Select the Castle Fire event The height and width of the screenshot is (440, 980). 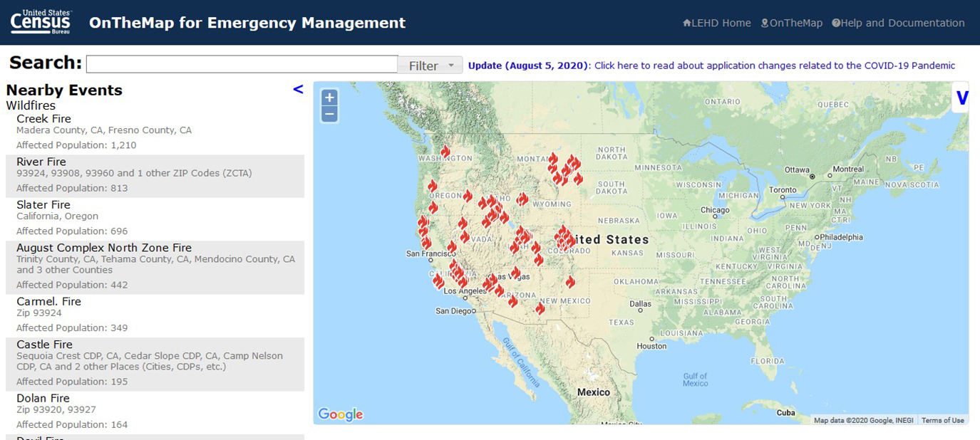[155, 364]
